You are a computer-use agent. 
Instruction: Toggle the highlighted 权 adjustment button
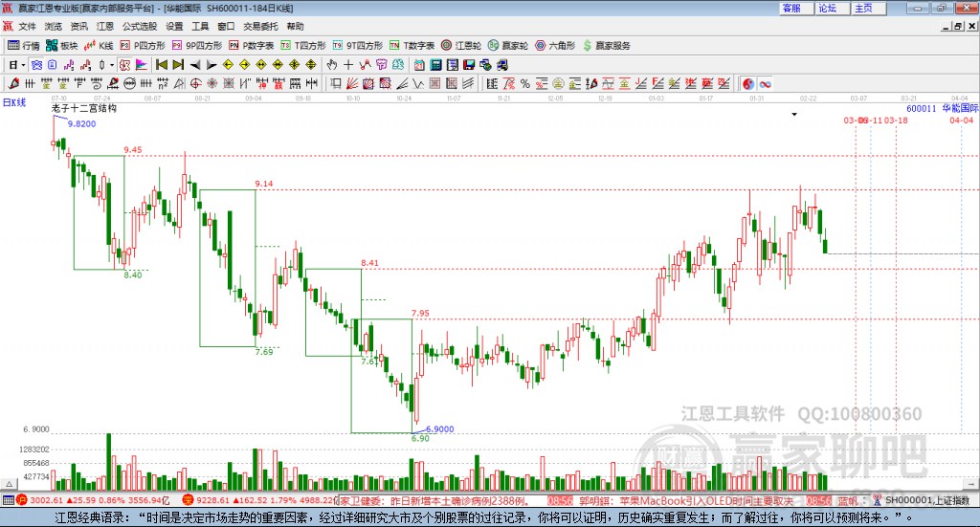125,64
